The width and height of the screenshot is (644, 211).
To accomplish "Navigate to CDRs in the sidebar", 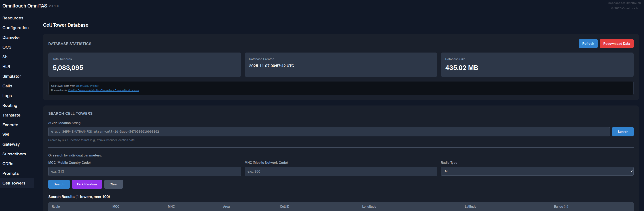I will click(x=8, y=164).
